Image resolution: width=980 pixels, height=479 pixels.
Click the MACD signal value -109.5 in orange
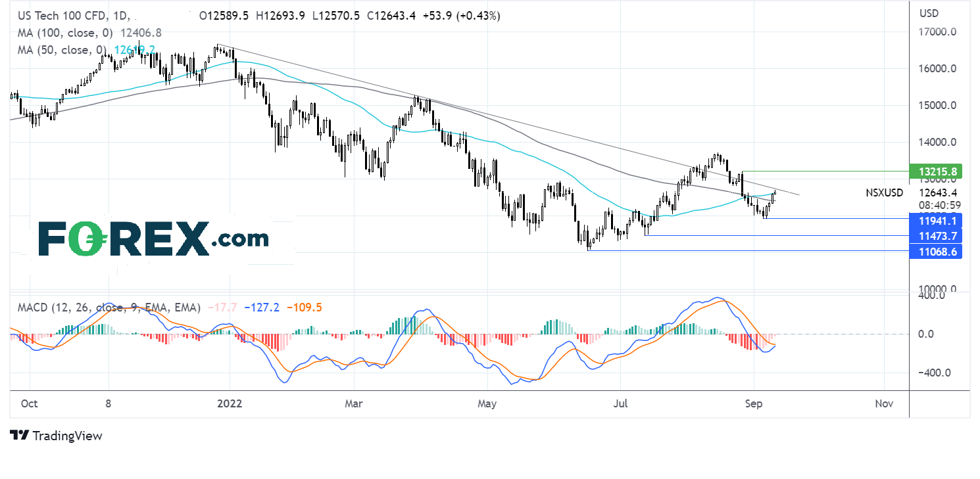(305, 308)
